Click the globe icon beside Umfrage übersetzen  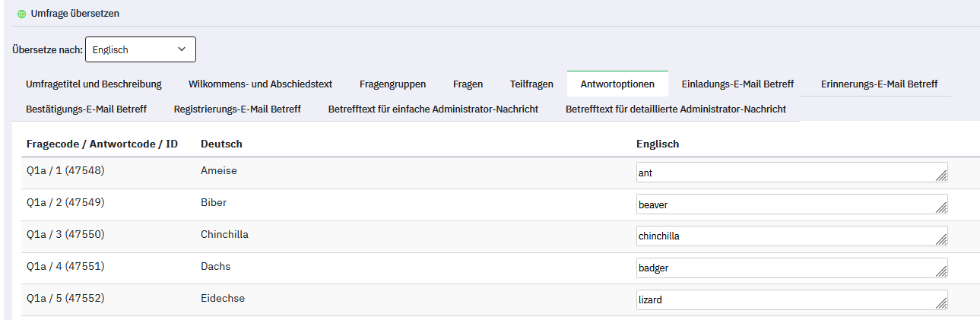[21, 14]
